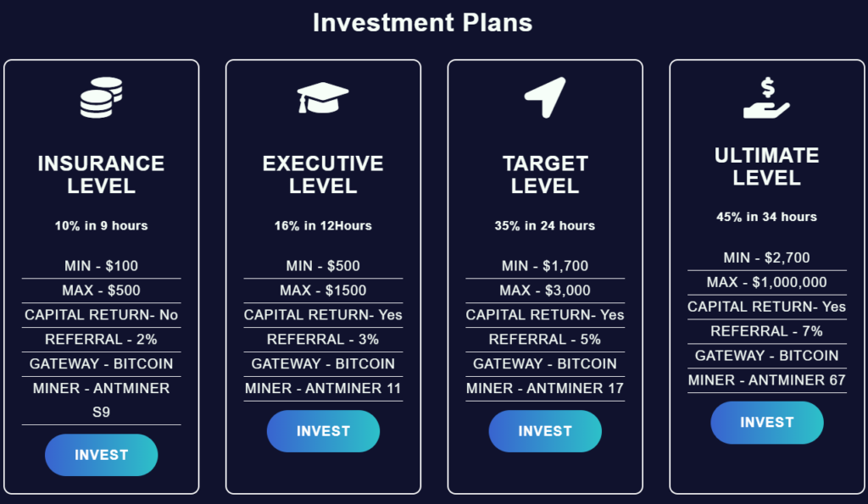
Task: Click the MINER - ANTMINER 17 row
Action: click(x=545, y=388)
